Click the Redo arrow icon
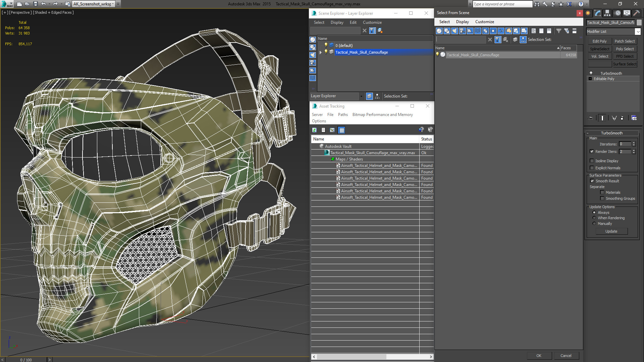This screenshot has width=644, height=362. (55, 4)
